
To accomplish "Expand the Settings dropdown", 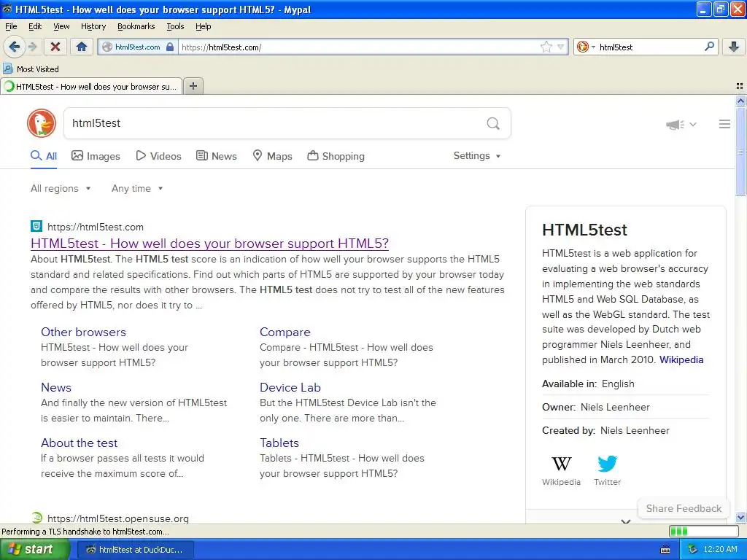I will pyautogui.click(x=477, y=156).
